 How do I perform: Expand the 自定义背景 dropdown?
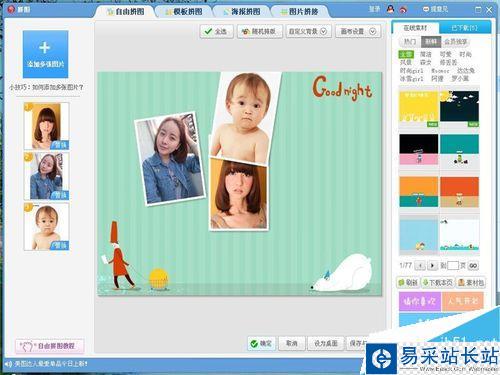[308, 31]
